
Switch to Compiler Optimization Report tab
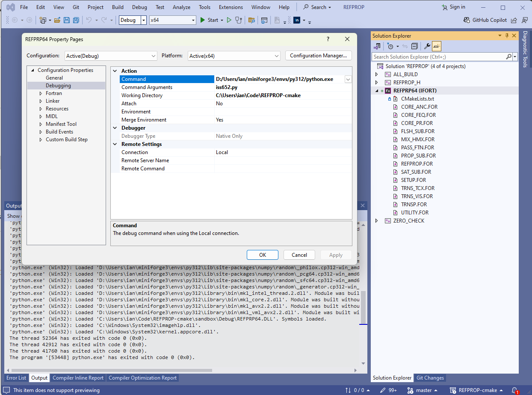click(142, 378)
